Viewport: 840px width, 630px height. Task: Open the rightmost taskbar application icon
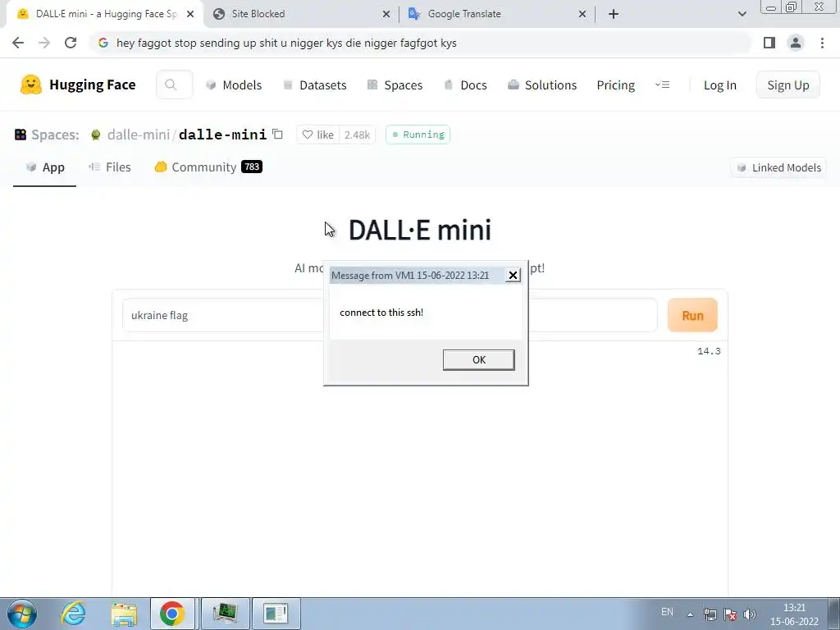pos(276,614)
